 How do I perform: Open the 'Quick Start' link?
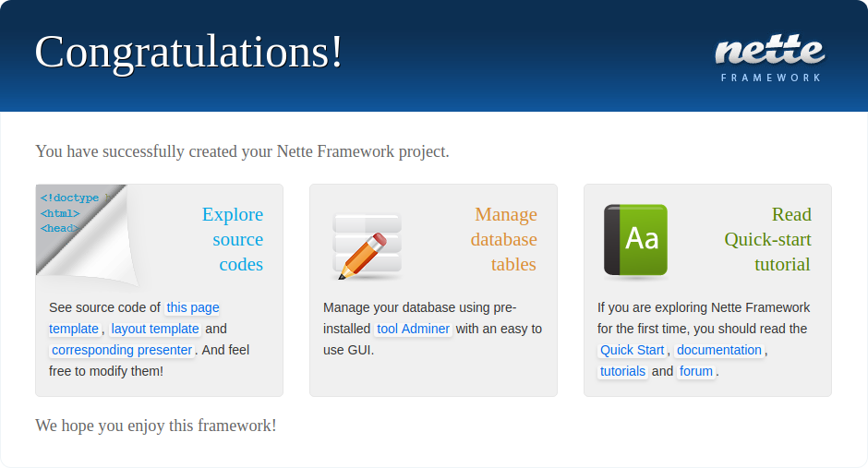click(632, 350)
